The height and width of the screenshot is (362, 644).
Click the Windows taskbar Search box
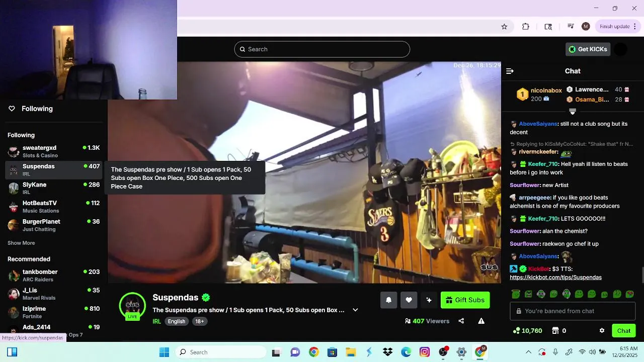click(x=220, y=352)
